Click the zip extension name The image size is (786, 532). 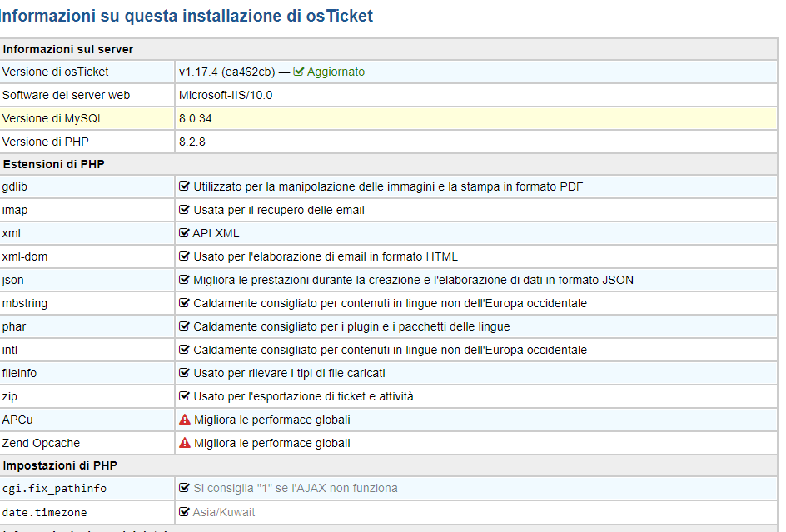[9, 396]
